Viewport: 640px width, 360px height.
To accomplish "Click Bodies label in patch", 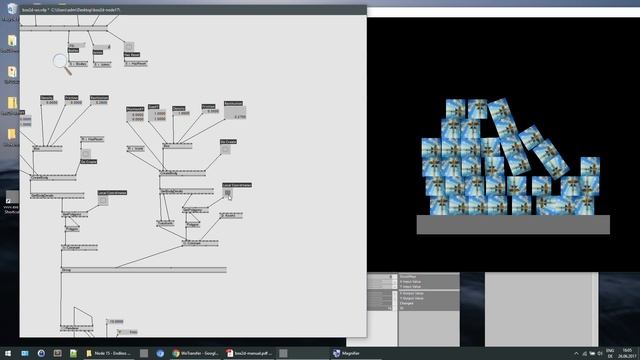I will pyautogui.click(x=73, y=50).
